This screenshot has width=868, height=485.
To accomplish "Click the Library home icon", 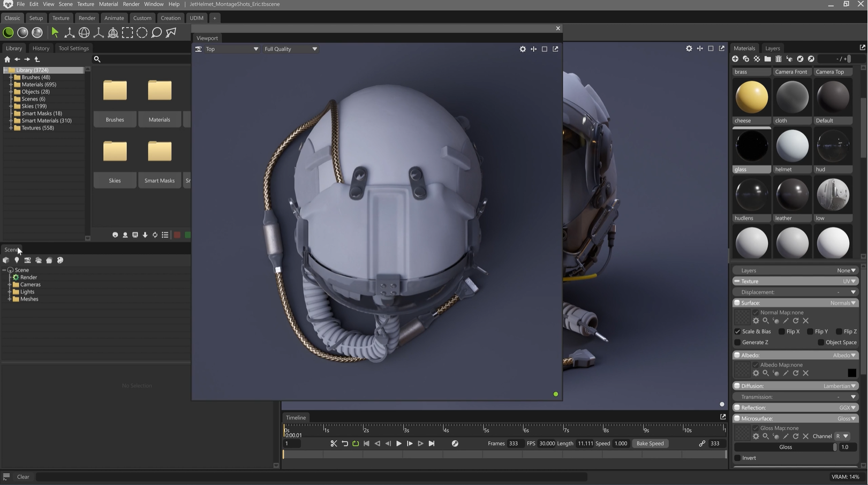I will tap(7, 59).
